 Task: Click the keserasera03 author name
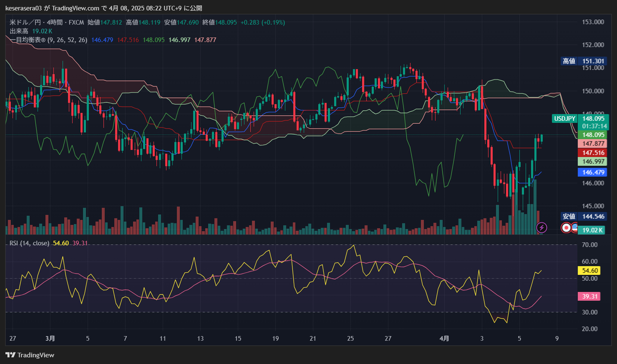point(24,8)
